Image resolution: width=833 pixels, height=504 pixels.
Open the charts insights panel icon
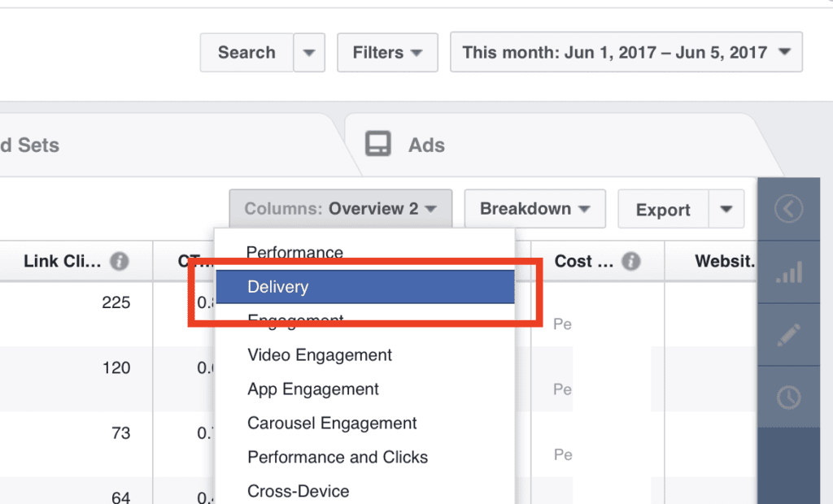coord(788,271)
